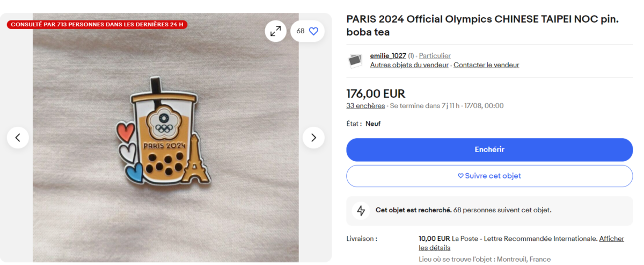View seller feedback score (1)
The width and height of the screenshot is (644, 265).
[x=411, y=56]
